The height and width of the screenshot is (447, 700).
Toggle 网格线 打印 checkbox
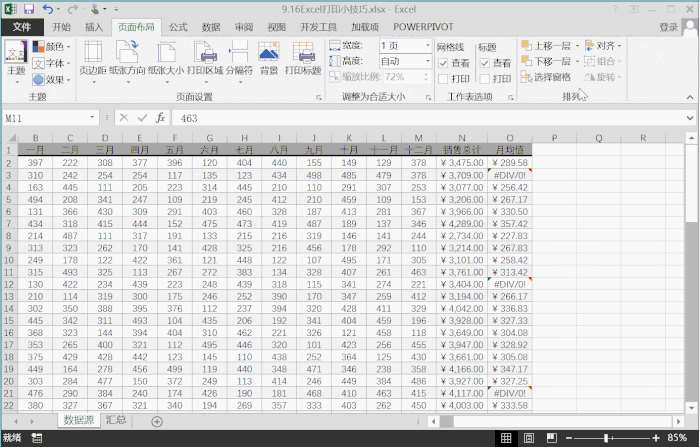(443, 79)
